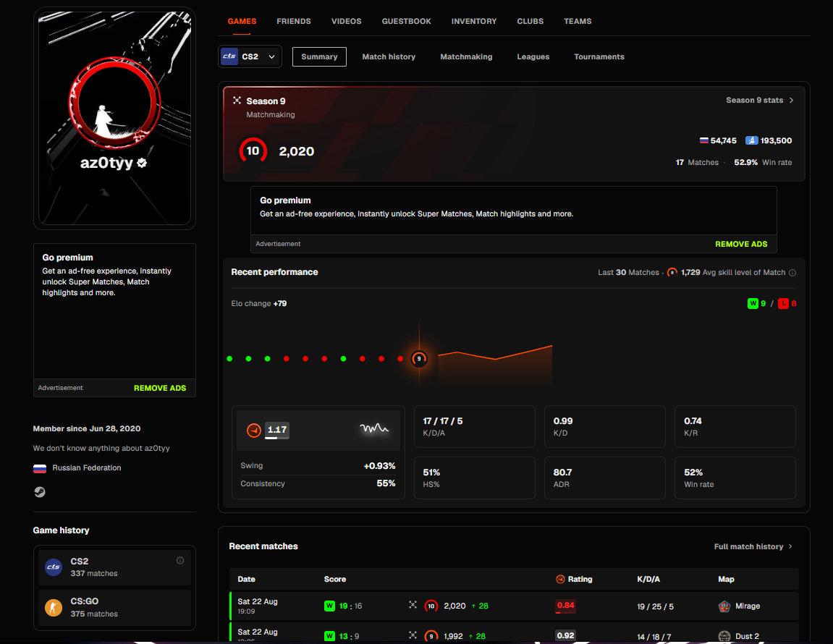This screenshot has height=644, width=833.
Task: Click the verified badge next to az0tyy
Action: coord(142,163)
